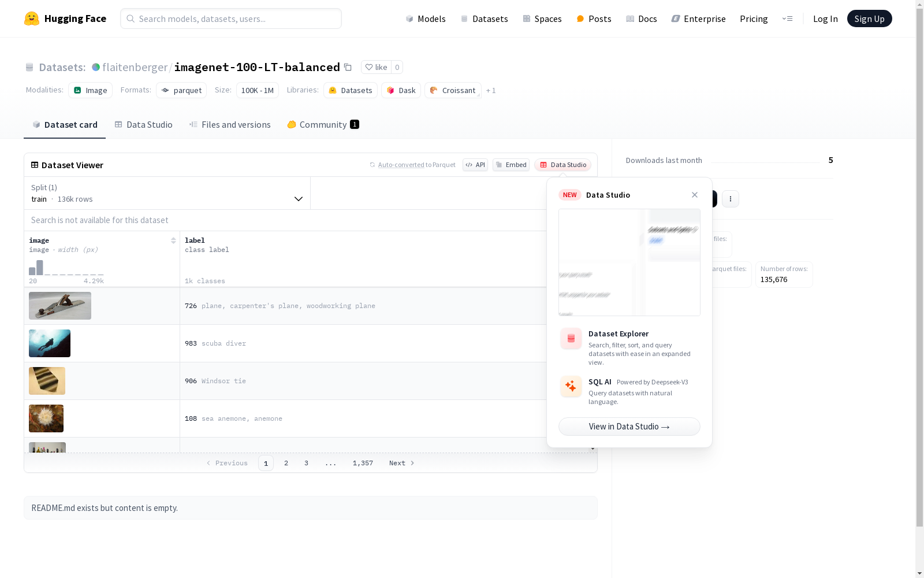The image size is (924, 578).
Task: Click the magnifier icon in search box
Action: [x=131, y=18]
